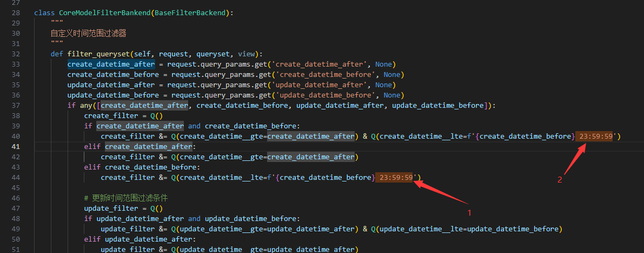Click update_datetime_after on line 50
Viewport: 644px width, 253px height.
(148, 239)
